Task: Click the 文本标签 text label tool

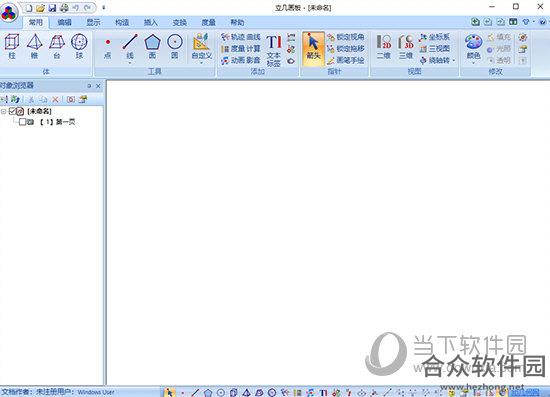Action: [274, 50]
